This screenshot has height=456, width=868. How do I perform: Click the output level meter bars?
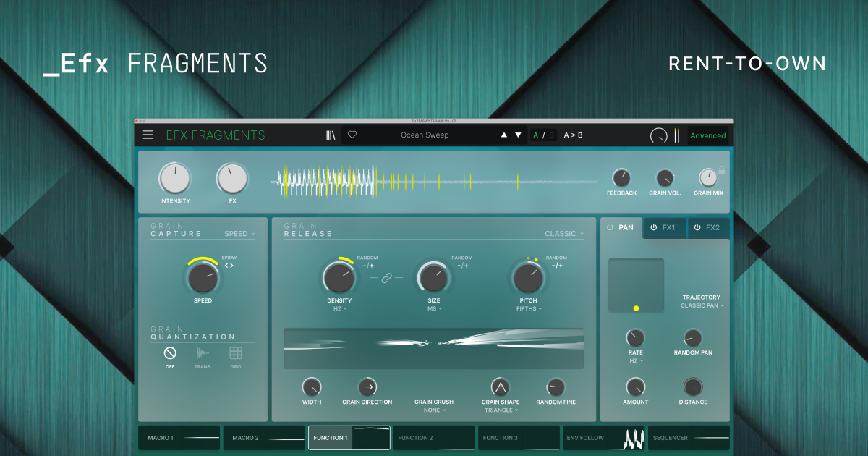(x=677, y=135)
